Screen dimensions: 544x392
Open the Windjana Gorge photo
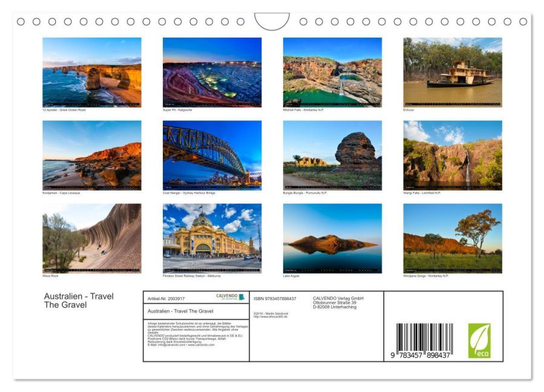point(453,238)
